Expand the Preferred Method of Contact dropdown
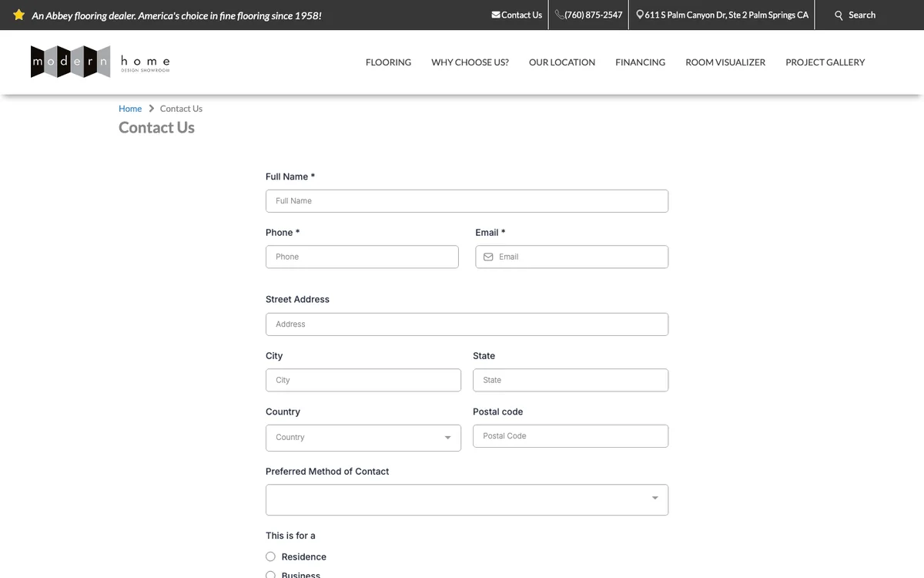The width and height of the screenshot is (924, 578). [467, 499]
